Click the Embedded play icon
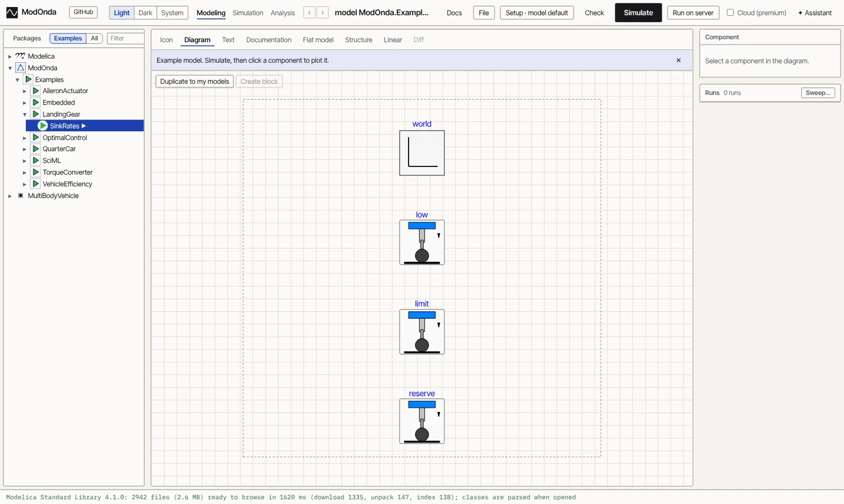 (36, 103)
